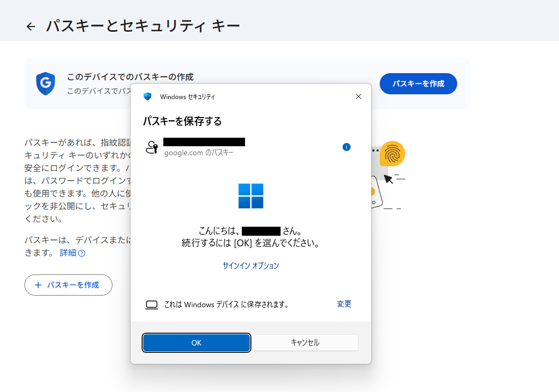The width and height of the screenshot is (559, 392).
Task: Go back using the arrow beside パスキーとセキュリティ キー
Action: (x=31, y=26)
